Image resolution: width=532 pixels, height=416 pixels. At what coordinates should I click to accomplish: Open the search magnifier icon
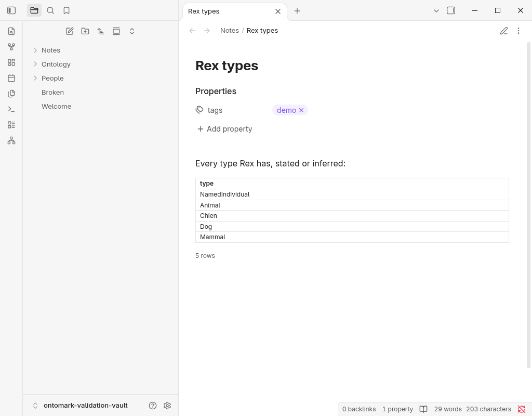pyautogui.click(x=50, y=10)
